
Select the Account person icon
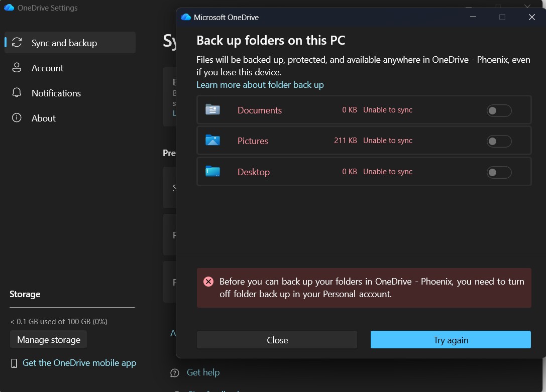[16, 68]
